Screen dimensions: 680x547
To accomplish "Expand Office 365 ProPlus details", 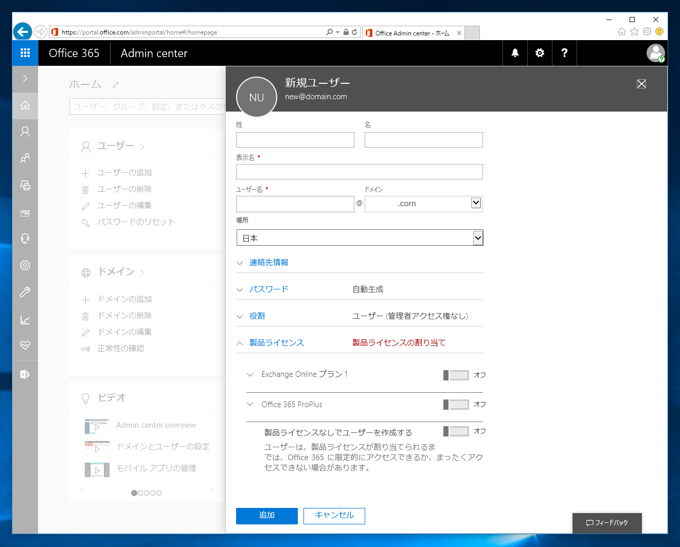I will (250, 404).
